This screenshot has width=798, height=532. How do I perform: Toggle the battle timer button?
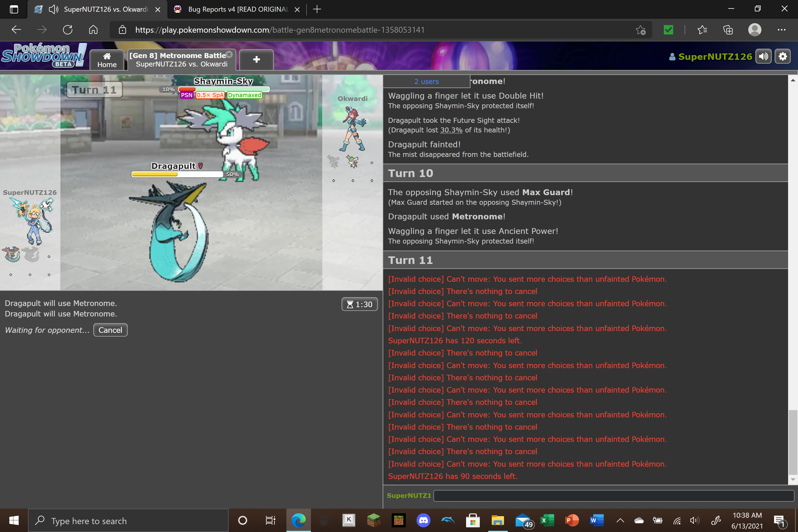[x=359, y=304]
